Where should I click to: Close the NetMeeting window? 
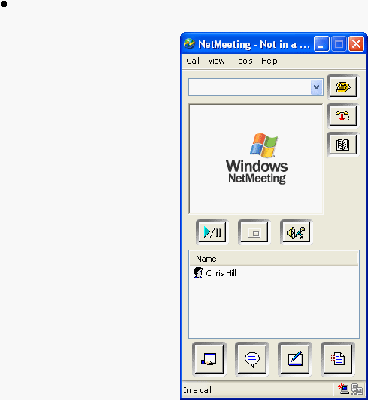(x=356, y=44)
